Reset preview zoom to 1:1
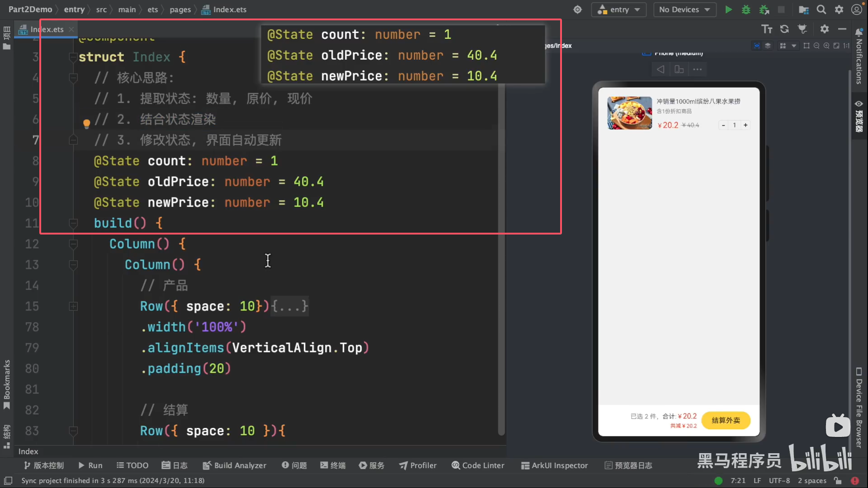Image resolution: width=868 pixels, height=488 pixels. pyautogui.click(x=846, y=46)
